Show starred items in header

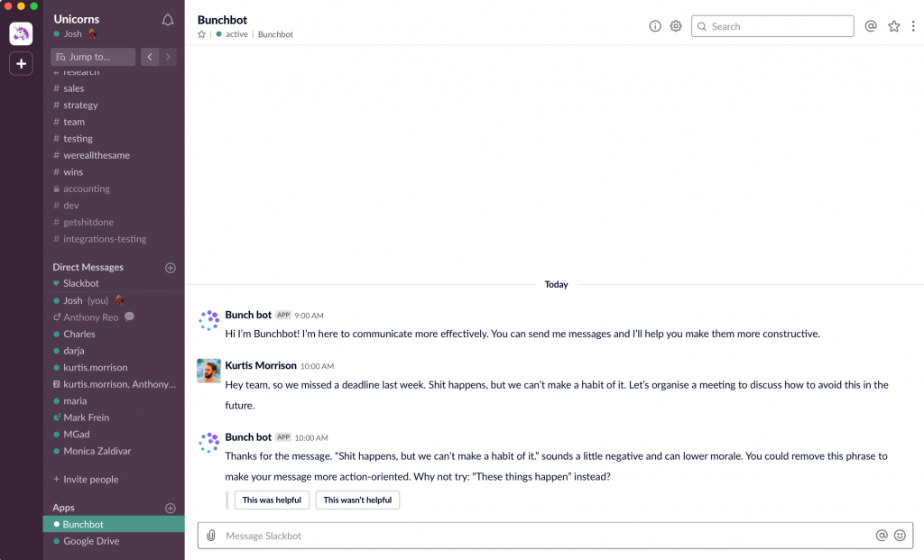[893, 26]
